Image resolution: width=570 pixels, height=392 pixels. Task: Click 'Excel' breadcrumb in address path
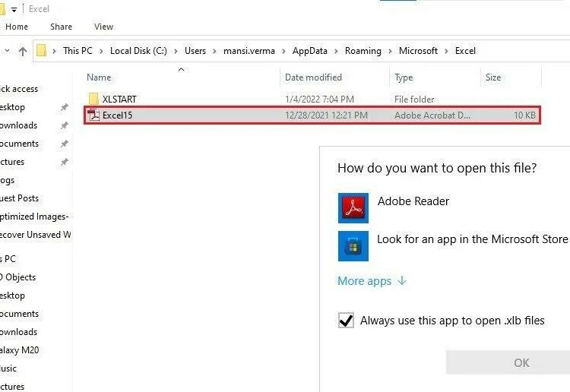465,50
